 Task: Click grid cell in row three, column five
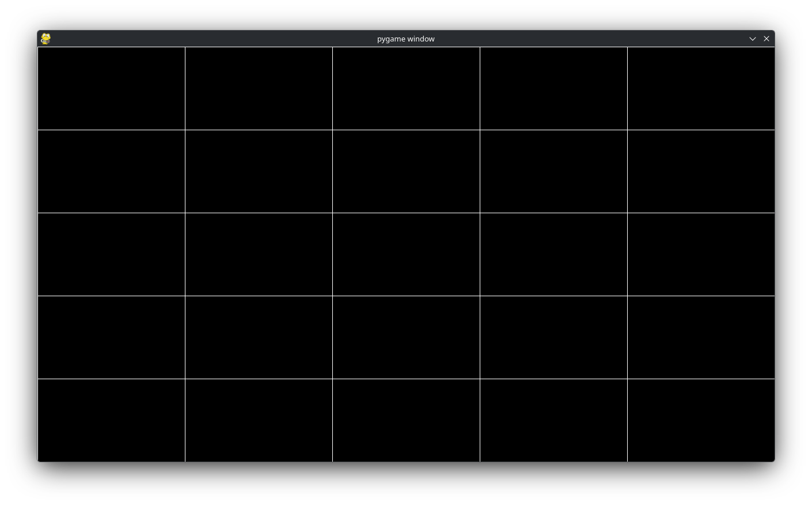point(701,254)
